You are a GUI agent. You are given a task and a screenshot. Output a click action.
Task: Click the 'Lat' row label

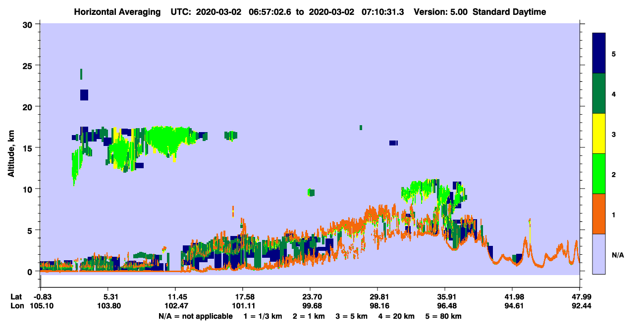(x=15, y=297)
